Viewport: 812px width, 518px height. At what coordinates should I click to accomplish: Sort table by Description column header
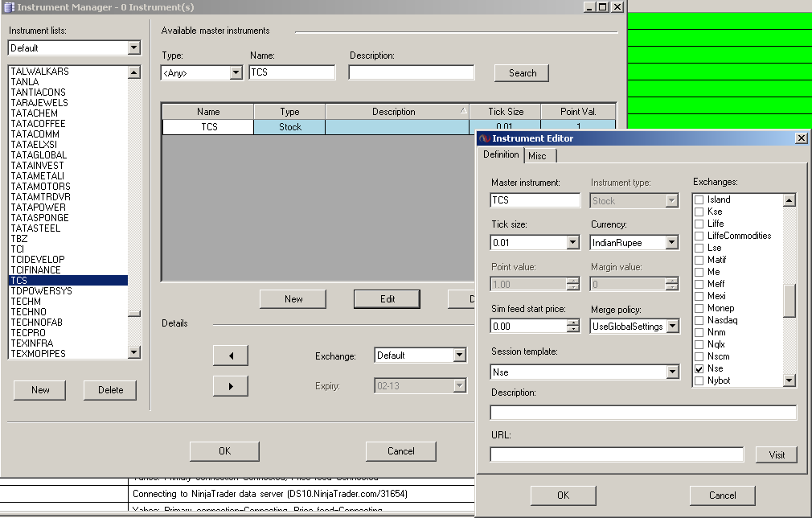coord(397,112)
